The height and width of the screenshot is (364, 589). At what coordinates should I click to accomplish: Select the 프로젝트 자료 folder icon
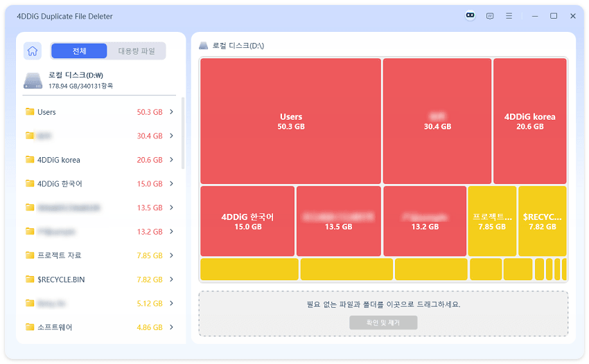30,255
